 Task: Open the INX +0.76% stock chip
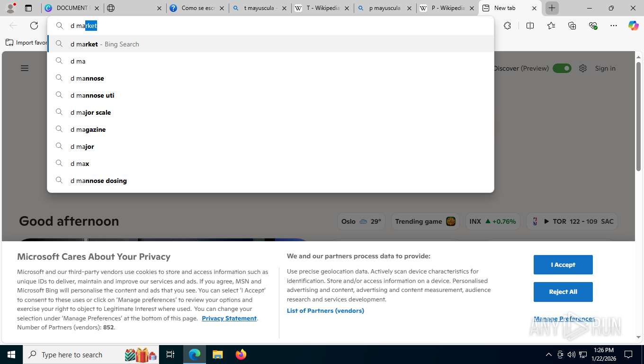[x=492, y=221]
